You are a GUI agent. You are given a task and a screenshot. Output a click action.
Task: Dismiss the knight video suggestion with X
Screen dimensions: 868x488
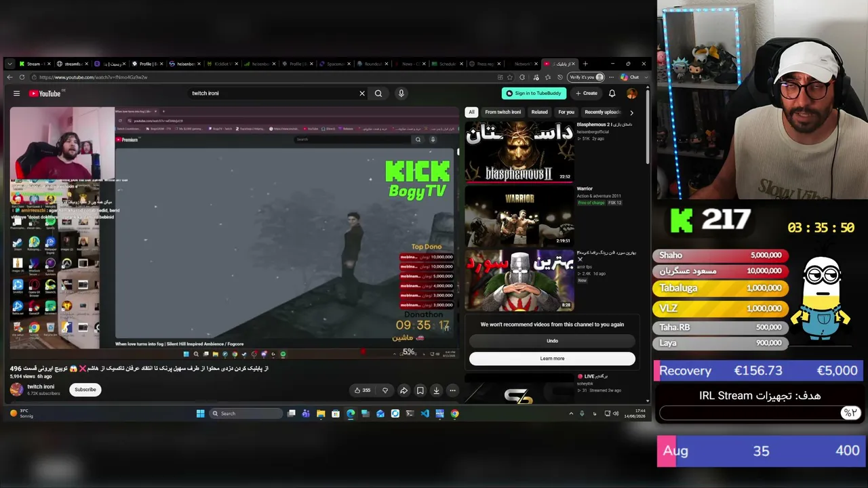[x=580, y=260]
